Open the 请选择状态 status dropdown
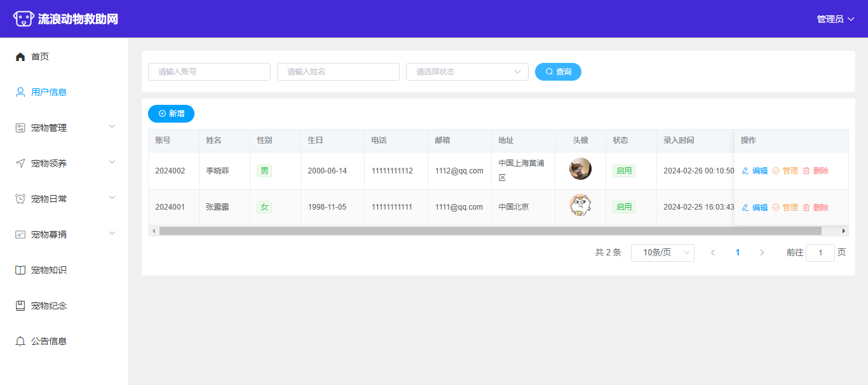This screenshot has height=385, width=868. (x=467, y=72)
